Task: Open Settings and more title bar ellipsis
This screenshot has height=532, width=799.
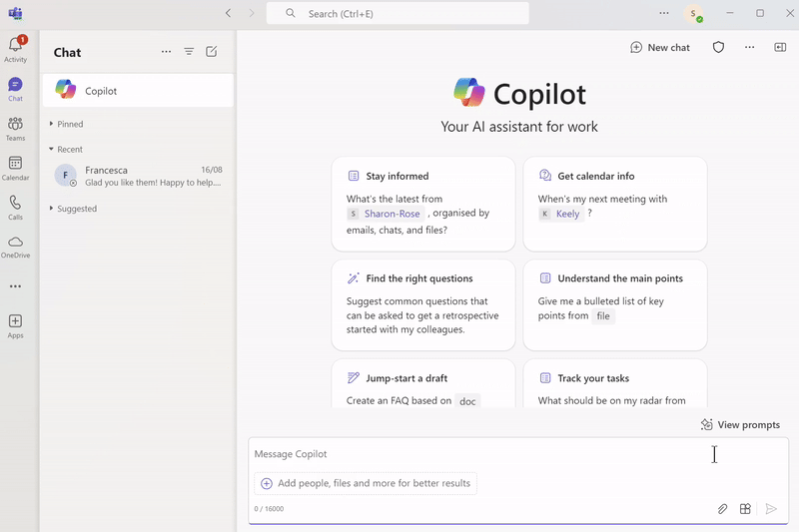Action: point(664,13)
